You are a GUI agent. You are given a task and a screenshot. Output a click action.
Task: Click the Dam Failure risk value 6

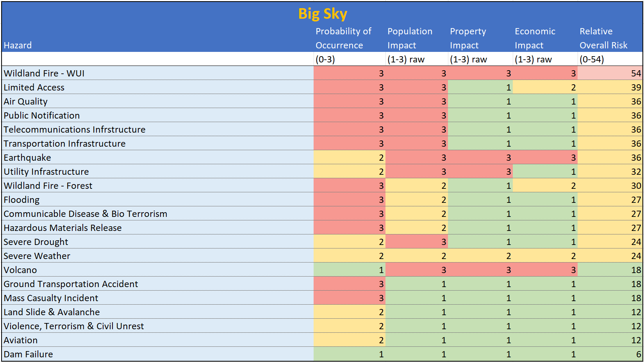pos(638,354)
